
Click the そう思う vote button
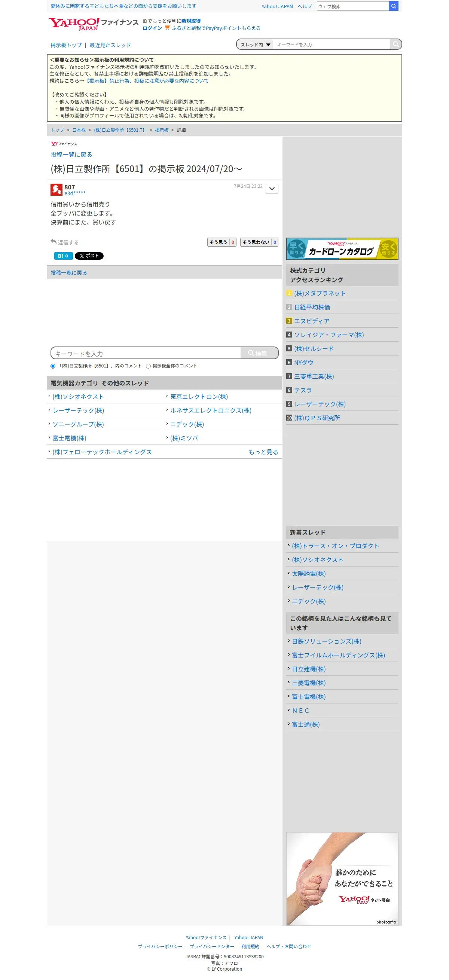[222, 242]
